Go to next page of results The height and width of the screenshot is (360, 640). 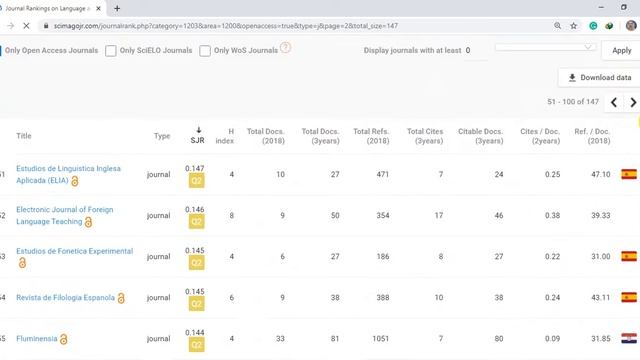633,102
